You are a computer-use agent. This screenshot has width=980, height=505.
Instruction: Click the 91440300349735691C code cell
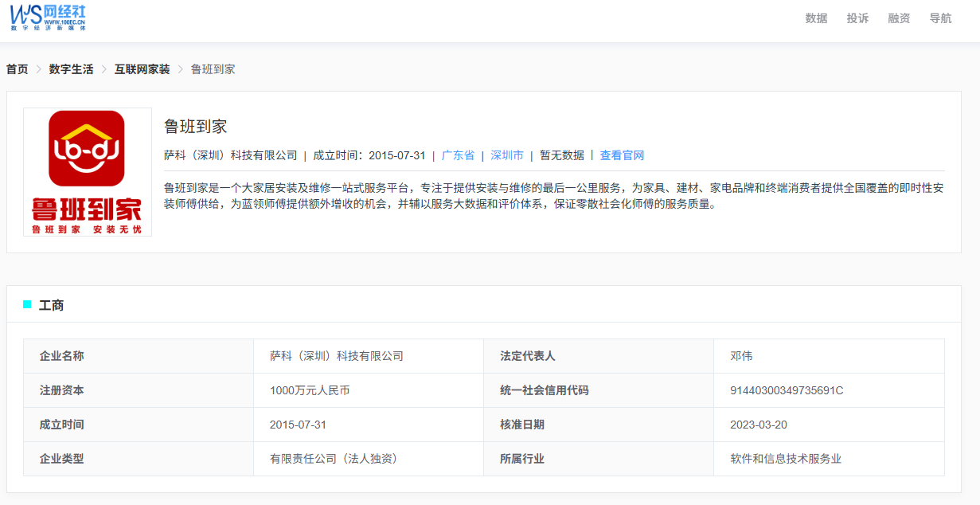[x=829, y=390]
